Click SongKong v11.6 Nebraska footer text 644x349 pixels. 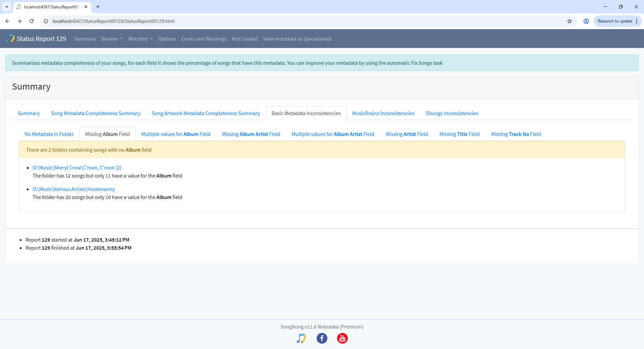[x=322, y=327]
